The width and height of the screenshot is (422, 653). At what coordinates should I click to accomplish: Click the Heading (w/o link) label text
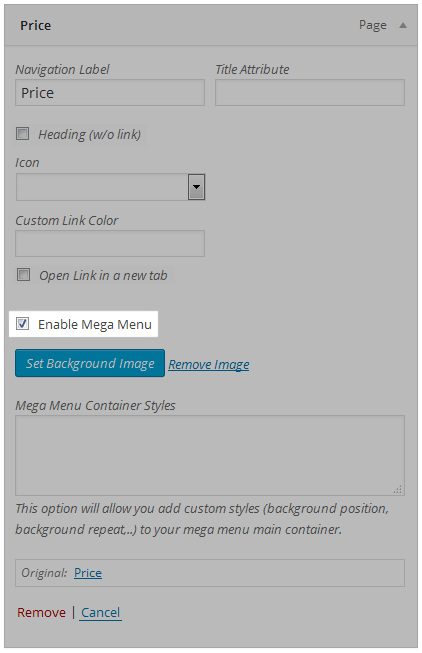(x=90, y=135)
